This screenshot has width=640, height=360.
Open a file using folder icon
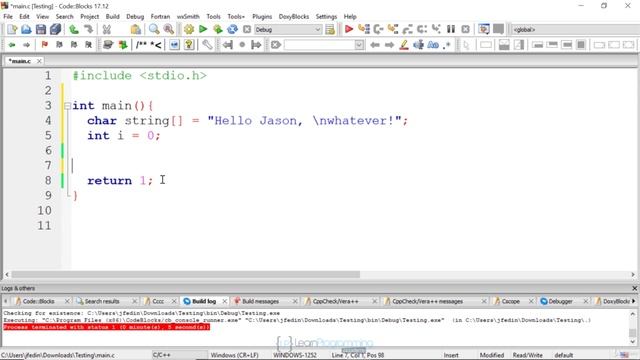(26, 29)
